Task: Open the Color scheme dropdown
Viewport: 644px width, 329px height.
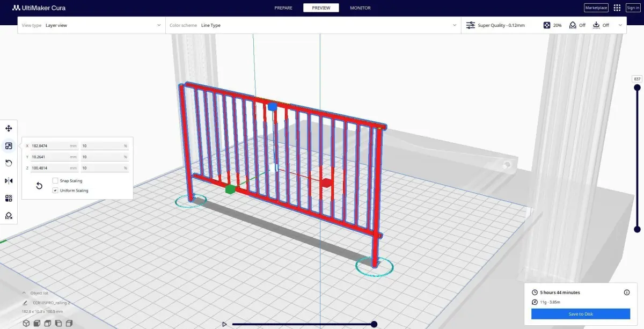Action: [313, 25]
